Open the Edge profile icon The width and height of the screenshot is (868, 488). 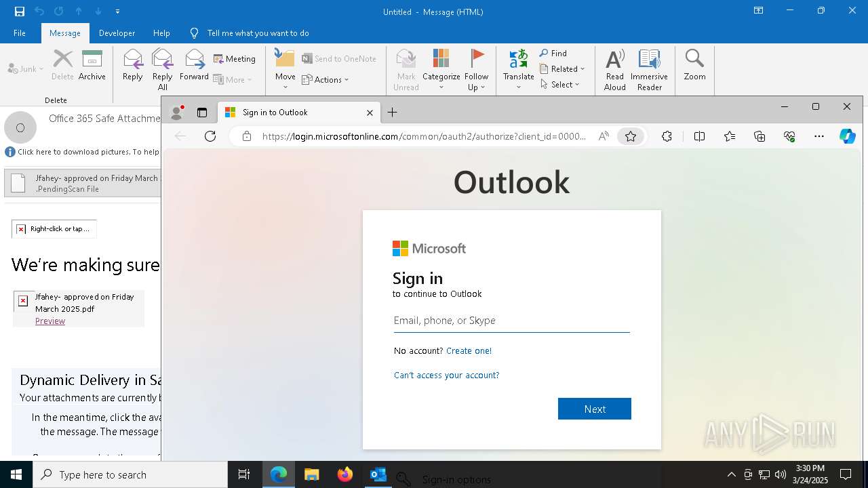[x=177, y=113]
